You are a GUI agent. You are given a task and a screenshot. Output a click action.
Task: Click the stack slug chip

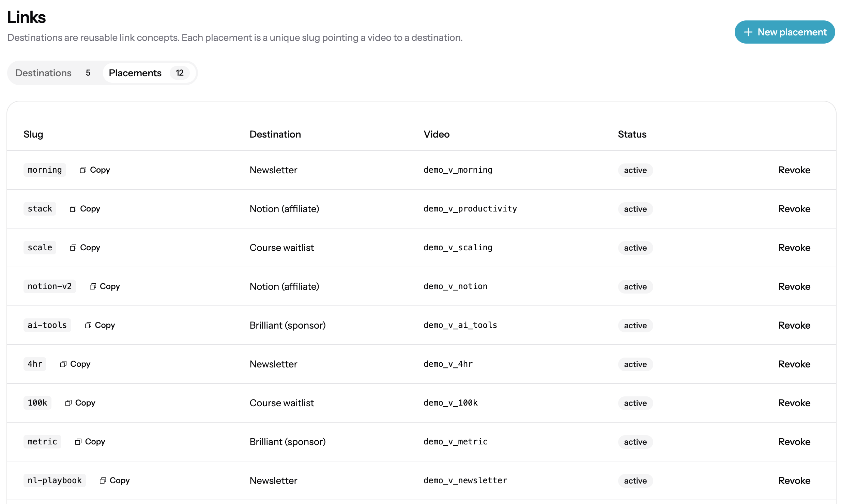(40, 209)
